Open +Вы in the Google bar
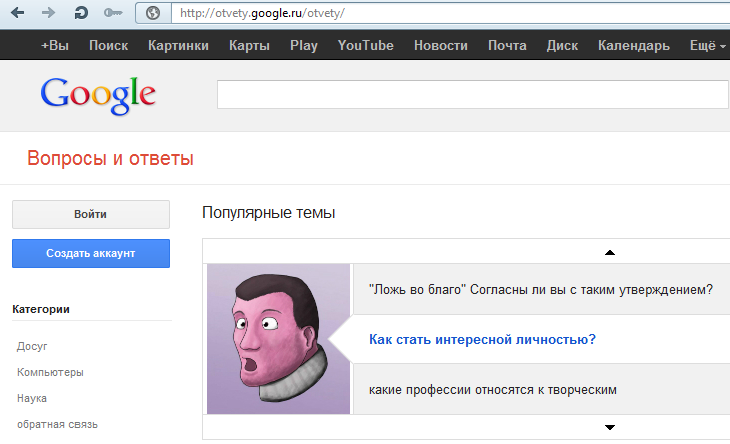This screenshot has width=730, height=444. pyautogui.click(x=55, y=46)
